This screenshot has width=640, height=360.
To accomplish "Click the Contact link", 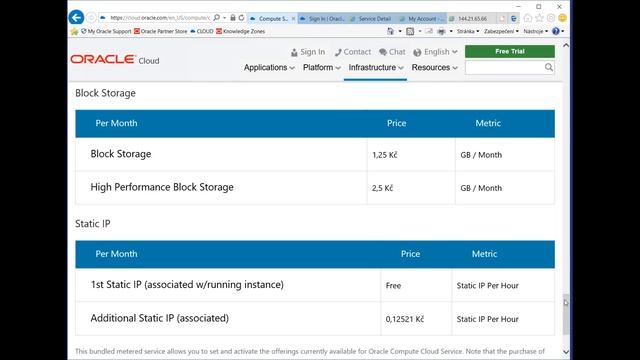I will click(353, 52).
